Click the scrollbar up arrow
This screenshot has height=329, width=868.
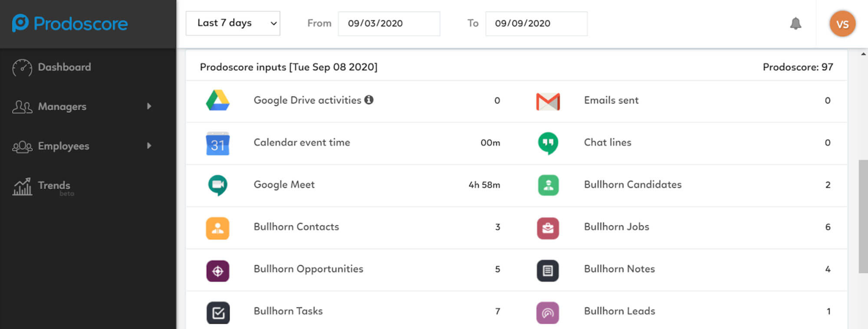pyautogui.click(x=863, y=54)
